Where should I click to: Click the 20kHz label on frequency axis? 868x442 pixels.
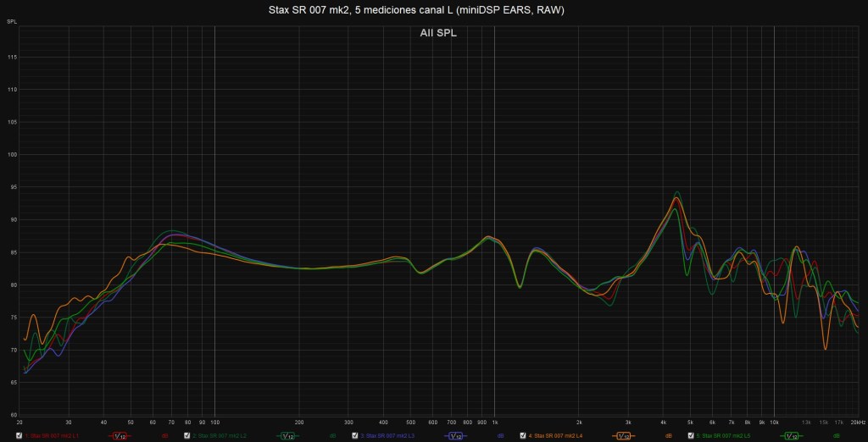pos(858,421)
